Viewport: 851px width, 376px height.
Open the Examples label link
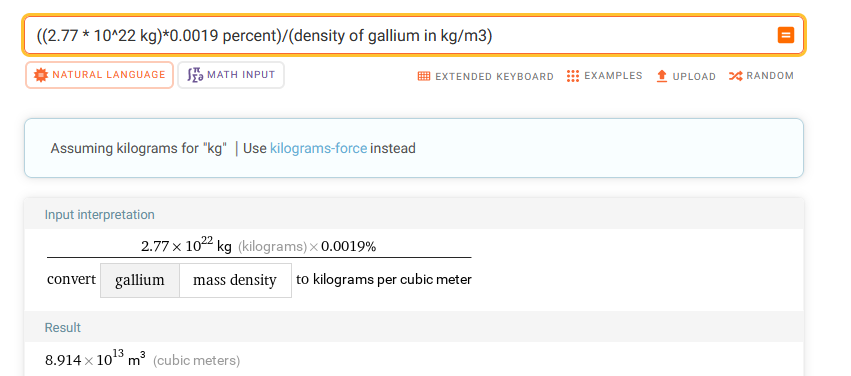pos(613,76)
